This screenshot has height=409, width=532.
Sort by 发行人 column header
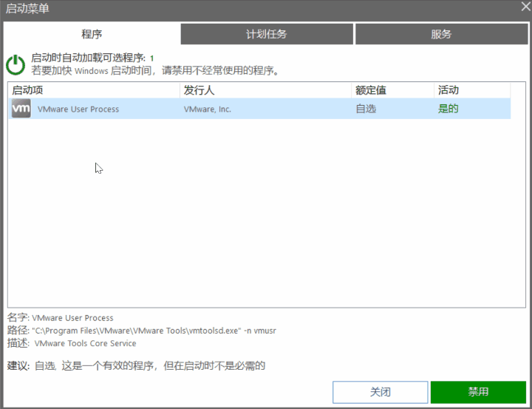pyautogui.click(x=266, y=90)
